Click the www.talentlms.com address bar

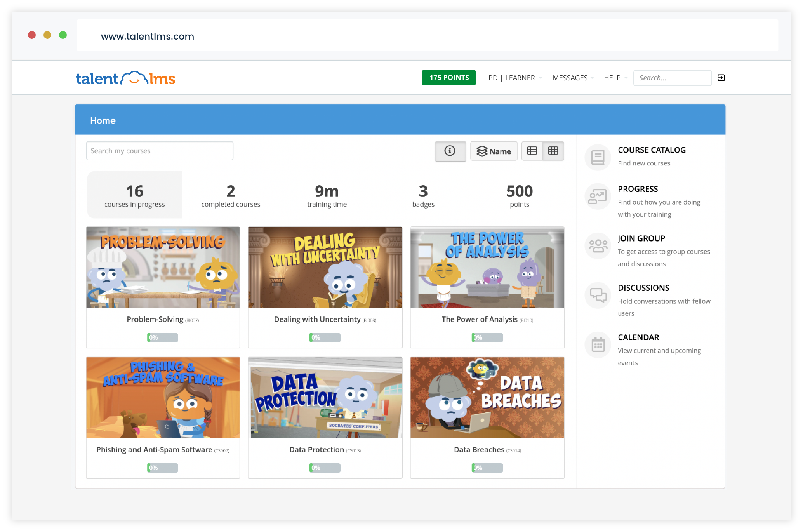point(428,36)
